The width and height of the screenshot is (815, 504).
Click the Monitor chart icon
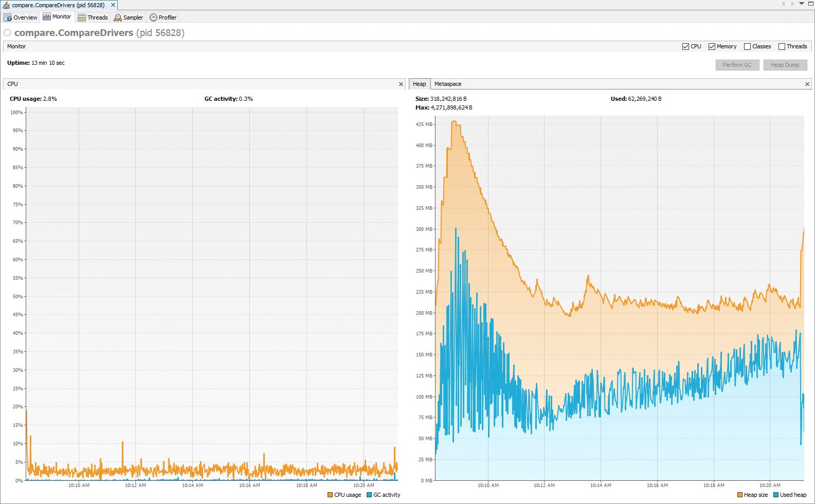click(47, 17)
